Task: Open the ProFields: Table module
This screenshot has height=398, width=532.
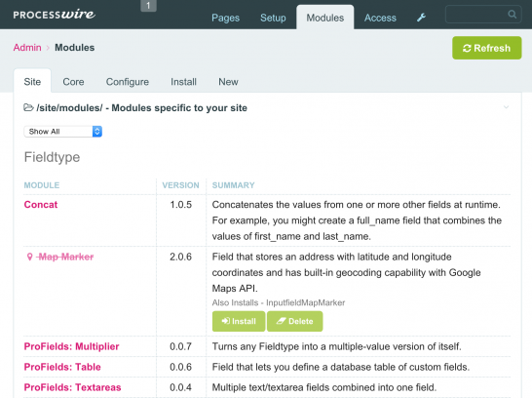Action: click(62, 367)
